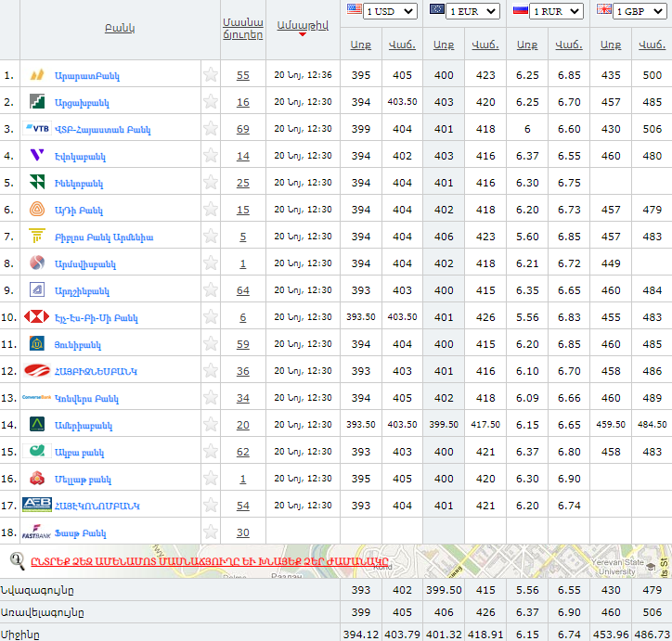
Task: Sort table by bank name column header
Action: click(120, 28)
